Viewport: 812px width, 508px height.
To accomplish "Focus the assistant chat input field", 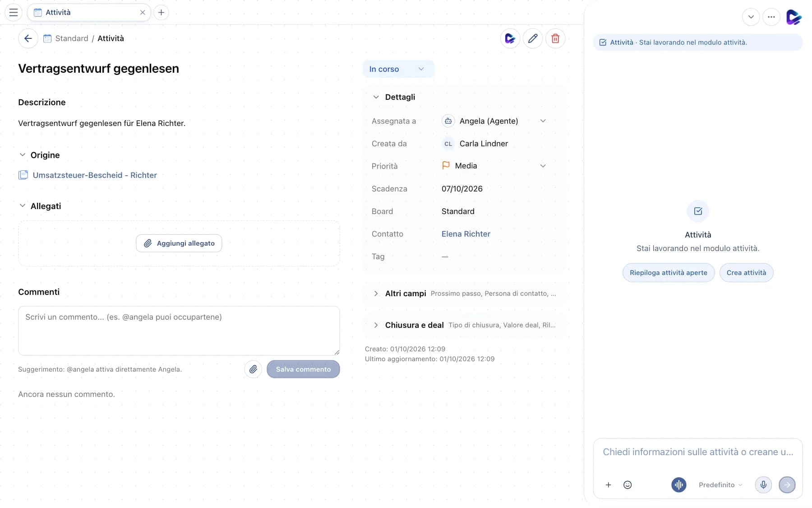I will (698, 452).
